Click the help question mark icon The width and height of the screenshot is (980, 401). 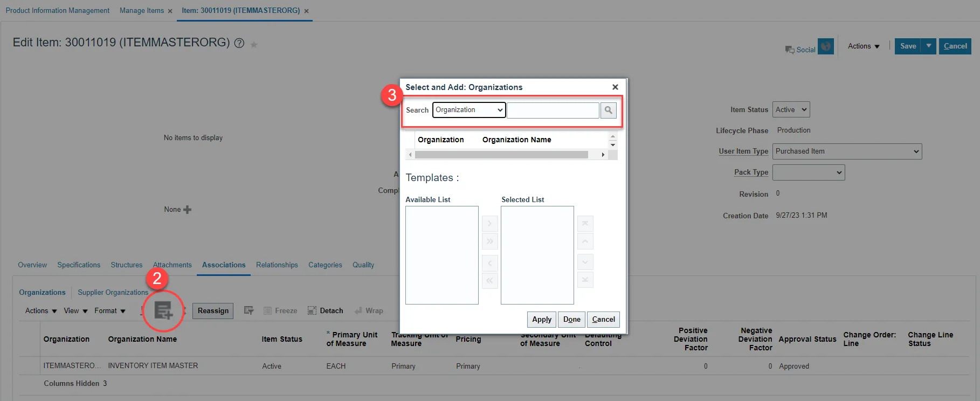pyautogui.click(x=239, y=43)
